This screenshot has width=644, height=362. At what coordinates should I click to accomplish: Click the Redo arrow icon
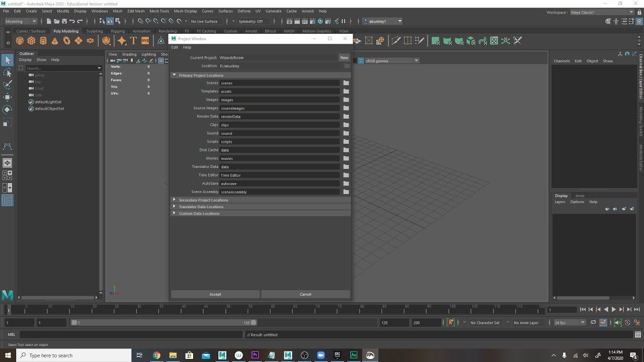(x=79, y=21)
